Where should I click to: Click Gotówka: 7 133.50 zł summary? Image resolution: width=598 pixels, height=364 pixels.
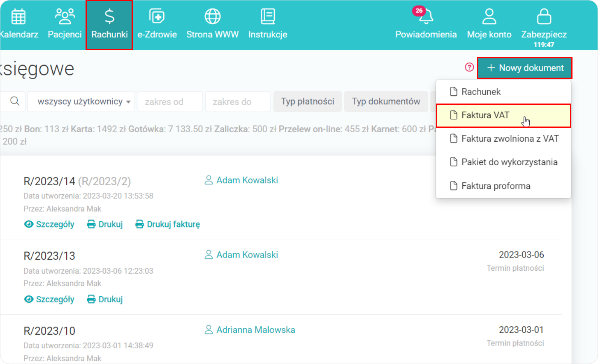point(169,129)
